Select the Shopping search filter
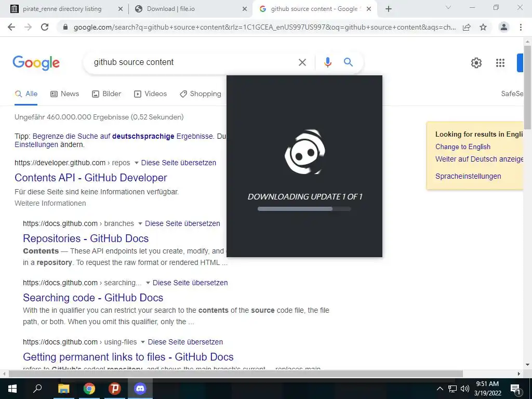532x399 pixels. tap(200, 94)
